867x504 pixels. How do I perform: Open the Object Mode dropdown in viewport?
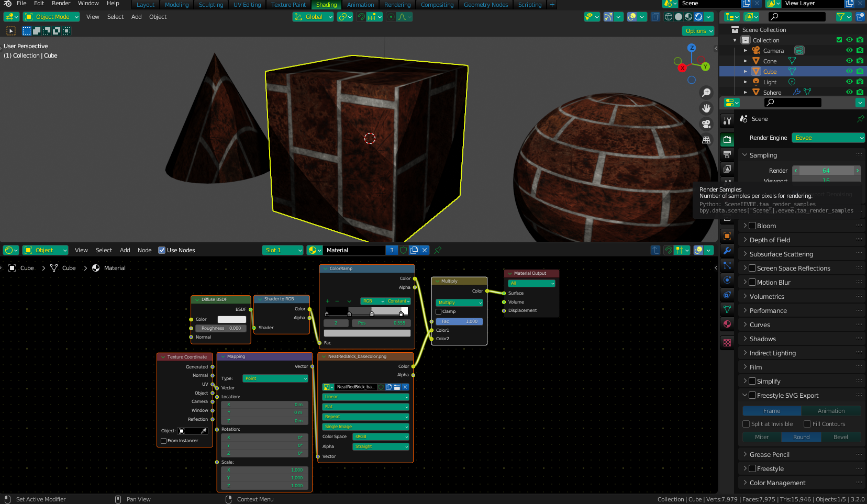pos(51,17)
